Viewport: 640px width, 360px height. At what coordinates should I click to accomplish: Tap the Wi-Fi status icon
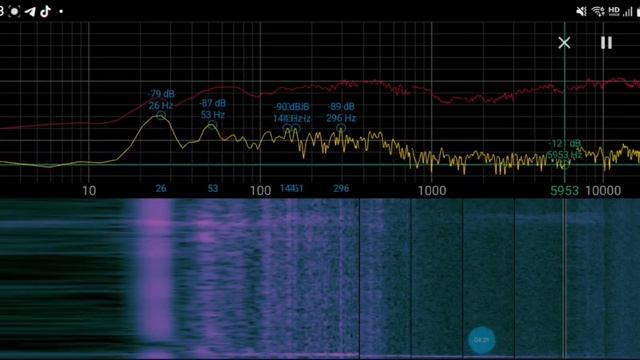point(598,11)
